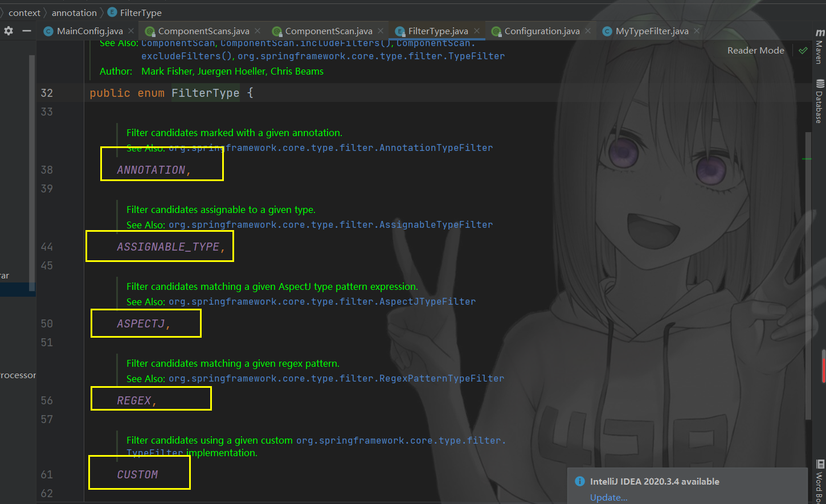
Task: Open RegexPatternTypeFilter doc link
Action: [337, 378]
